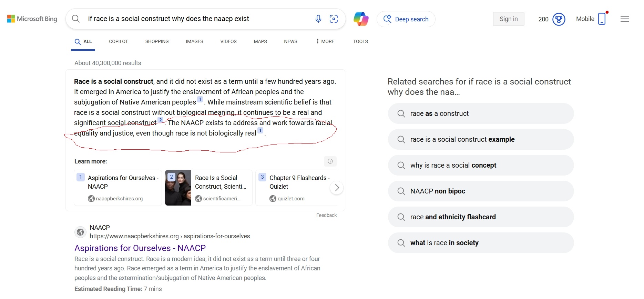The width and height of the screenshot is (644, 299).
Task: Open Deep search
Action: pyautogui.click(x=406, y=19)
